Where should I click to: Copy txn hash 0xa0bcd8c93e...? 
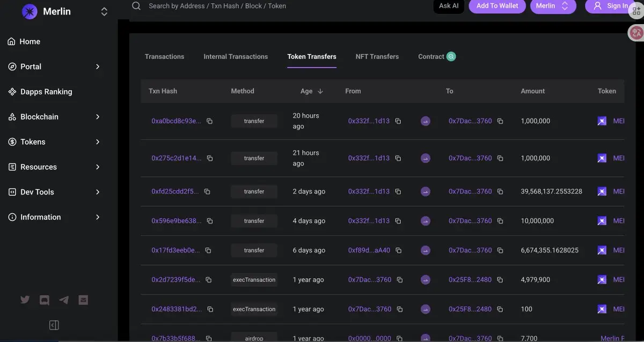point(210,121)
